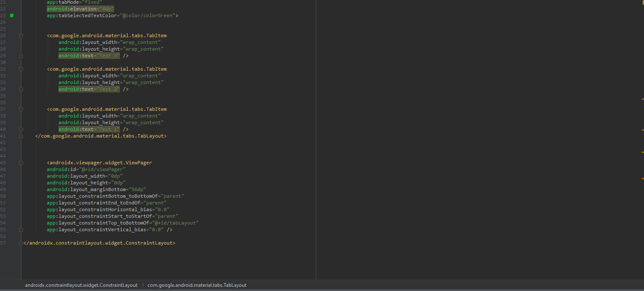
Task: Click the layout_constraintHorizontal_bias attribute
Action: pyautogui.click(x=99, y=209)
